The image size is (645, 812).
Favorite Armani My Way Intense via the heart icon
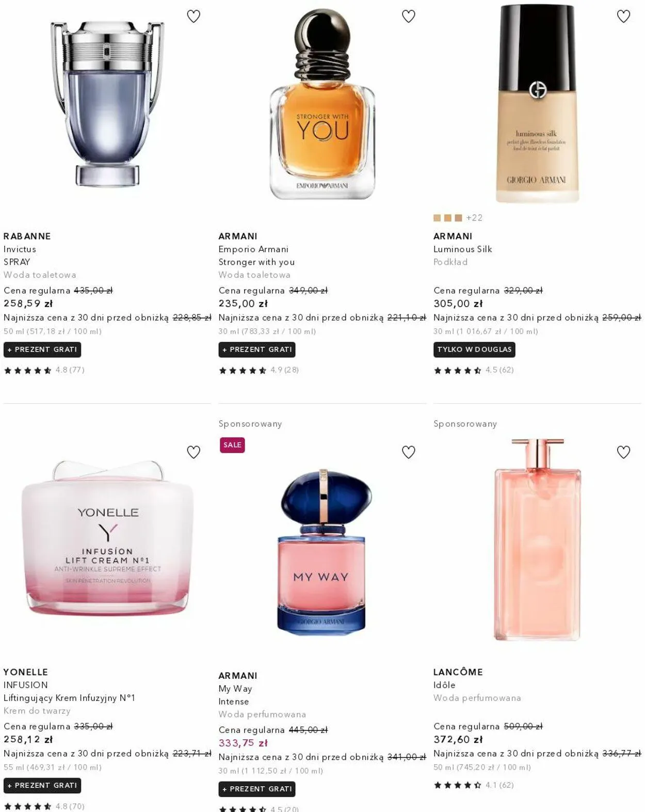(409, 452)
